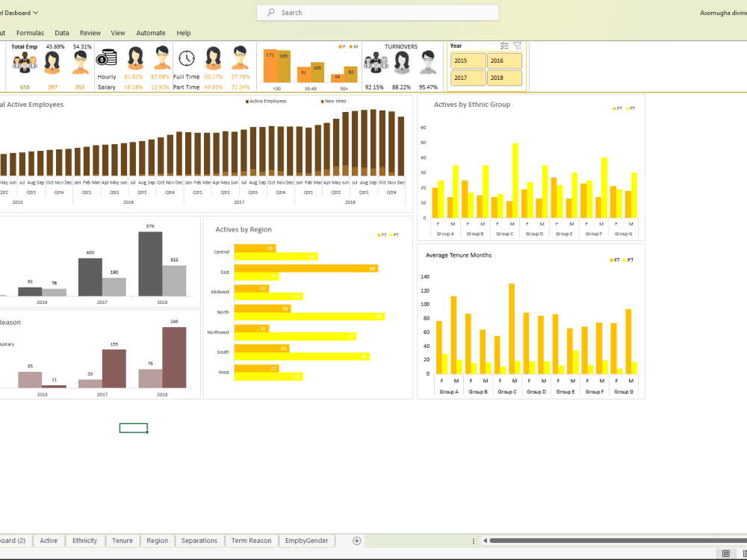The width and height of the screenshot is (747, 560).
Task: Filter the Year slicer to 2015
Action: click(x=468, y=61)
